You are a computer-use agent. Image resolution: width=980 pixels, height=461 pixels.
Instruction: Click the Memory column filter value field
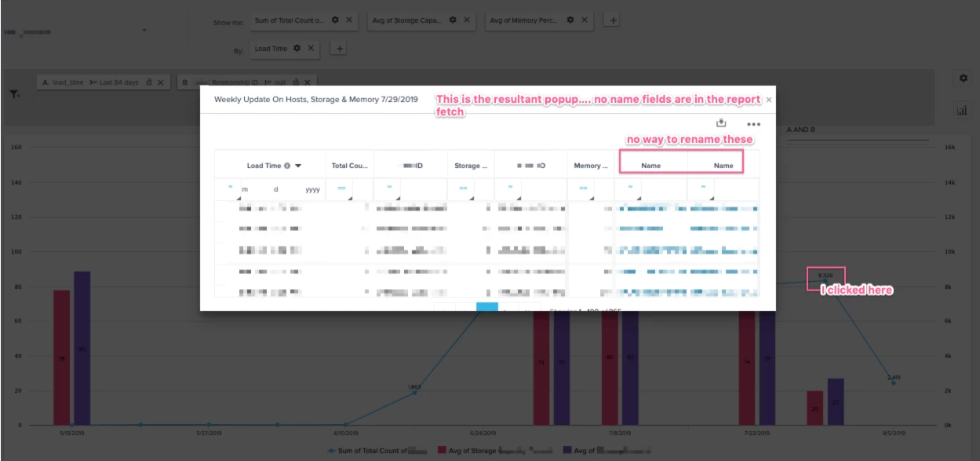(603, 189)
